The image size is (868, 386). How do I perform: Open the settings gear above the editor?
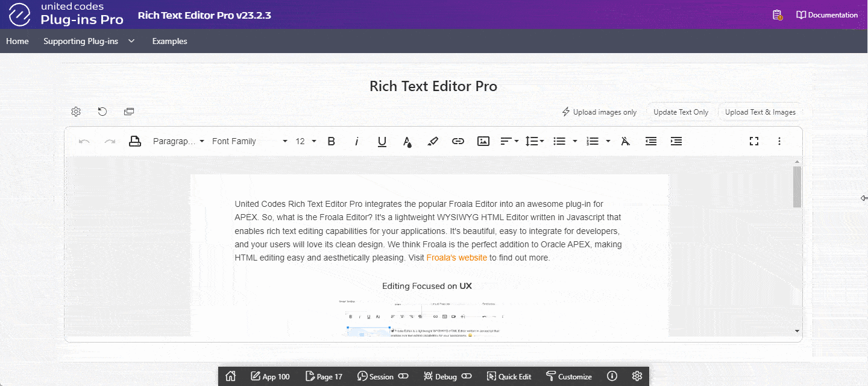[x=76, y=112]
